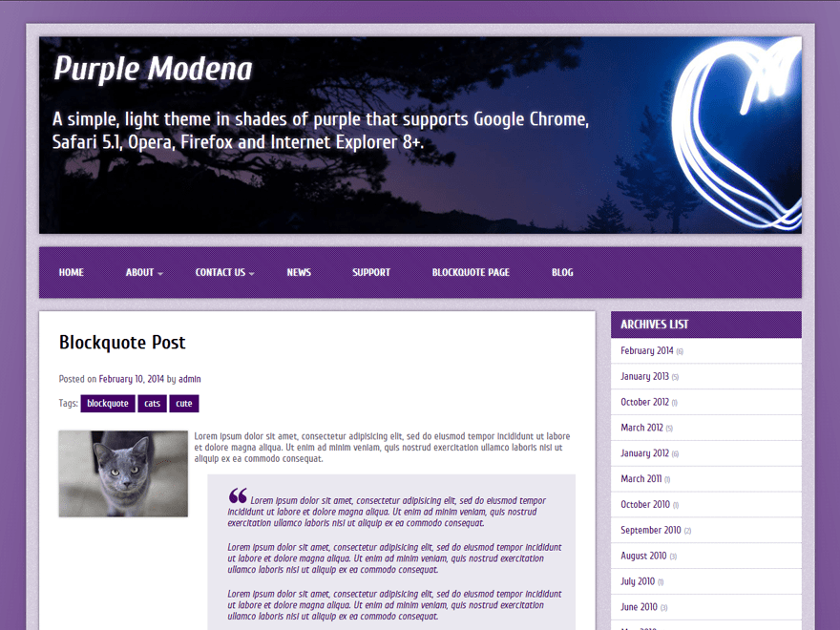This screenshot has width=840, height=630.
Task: Filter posts by the cats tag
Action: coord(152,403)
